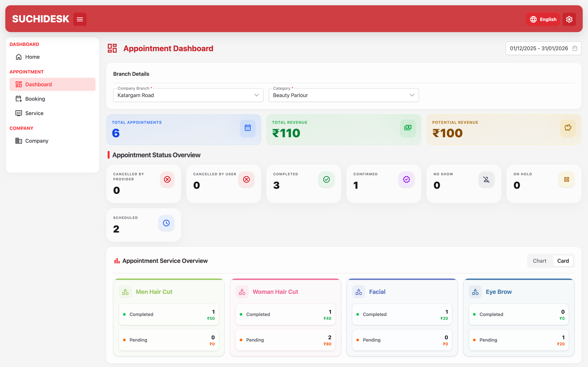Switch service overview to Card view

click(563, 261)
